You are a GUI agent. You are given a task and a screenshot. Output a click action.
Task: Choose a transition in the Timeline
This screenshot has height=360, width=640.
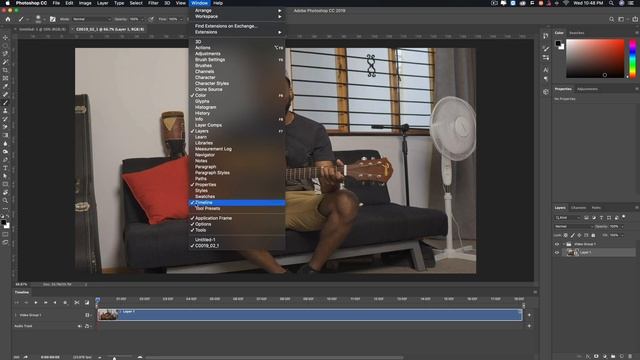[x=87, y=303]
